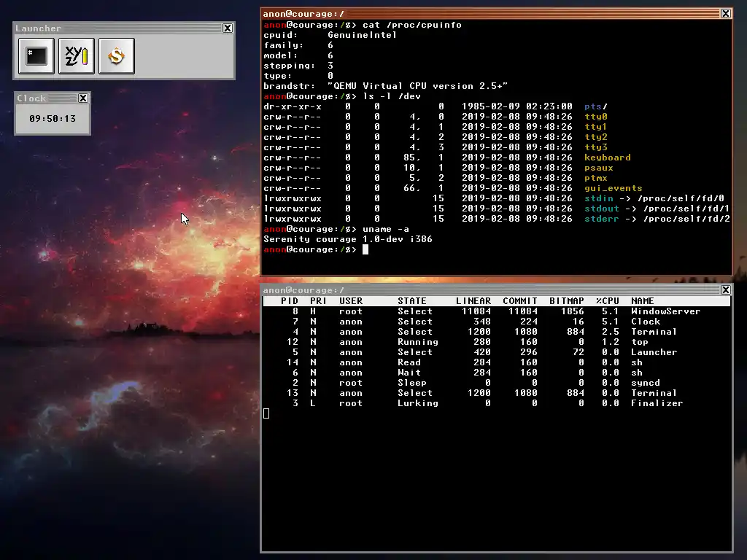This screenshot has height=560, width=747.
Task: Click the STATE column header in top
Action: (x=412, y=301)
